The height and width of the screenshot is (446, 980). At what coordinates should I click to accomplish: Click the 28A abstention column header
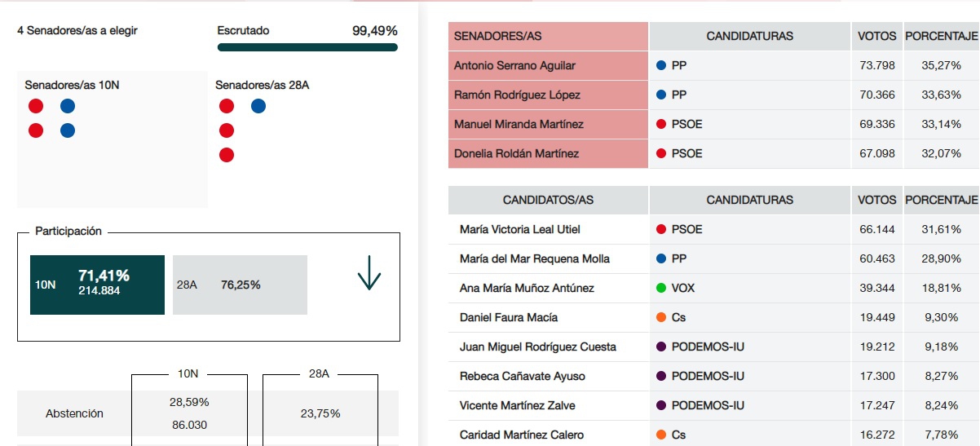click(x=319, y=373)
